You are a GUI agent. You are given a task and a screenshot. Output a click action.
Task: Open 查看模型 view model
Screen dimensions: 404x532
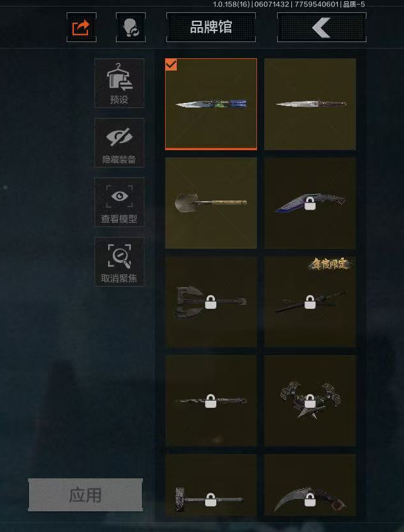tap(119, 202)
